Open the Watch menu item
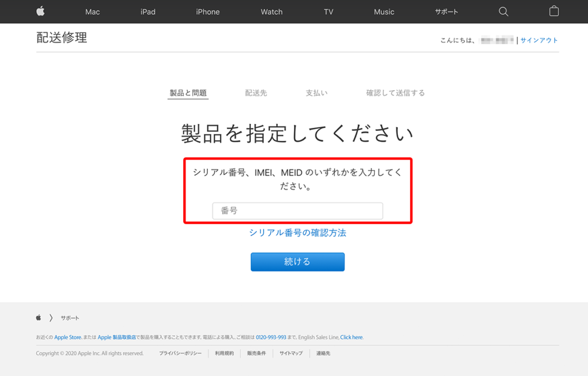 pyautogui.click(x=272, y=11)
